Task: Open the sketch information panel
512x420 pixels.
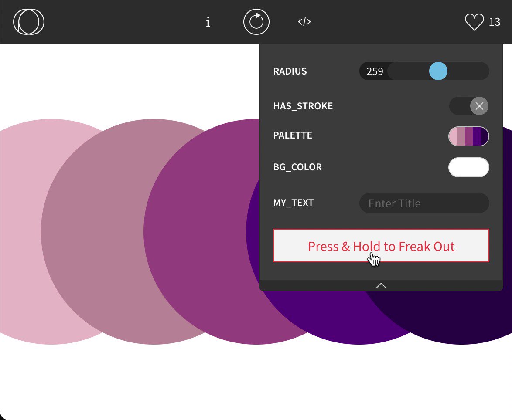Action: tap(208, 22)
